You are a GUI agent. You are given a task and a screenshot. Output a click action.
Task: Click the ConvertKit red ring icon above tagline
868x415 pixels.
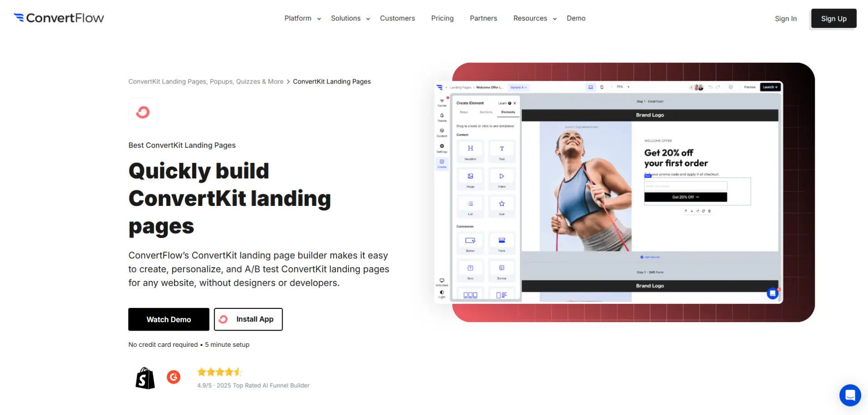click(x=143, y=112)
